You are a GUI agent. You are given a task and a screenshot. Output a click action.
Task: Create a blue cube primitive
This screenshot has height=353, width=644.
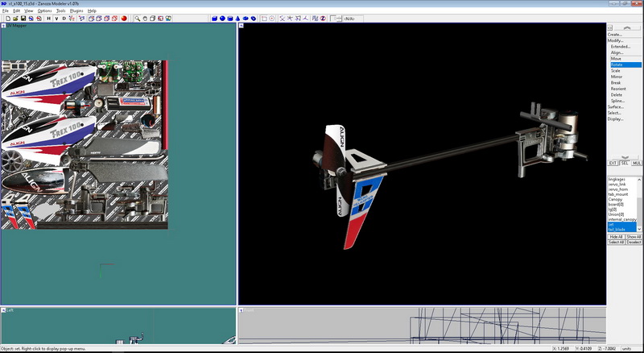coord(214,17)
